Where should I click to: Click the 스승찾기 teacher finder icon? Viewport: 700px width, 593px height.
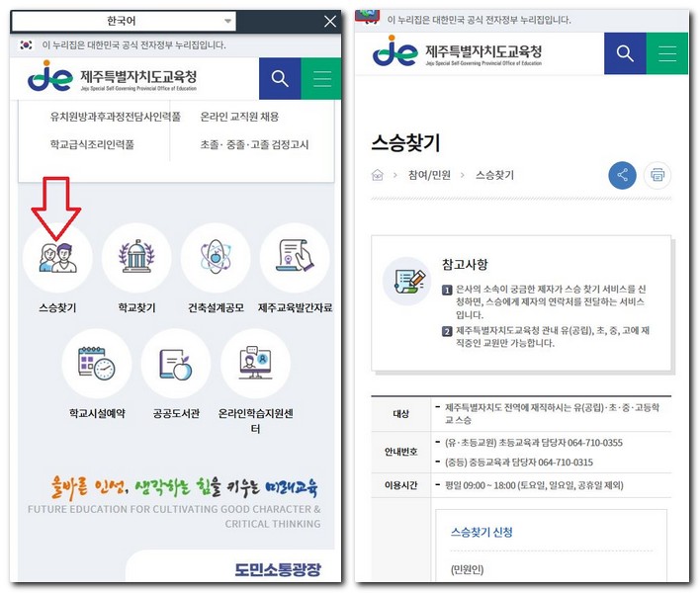tap(57, 258)
